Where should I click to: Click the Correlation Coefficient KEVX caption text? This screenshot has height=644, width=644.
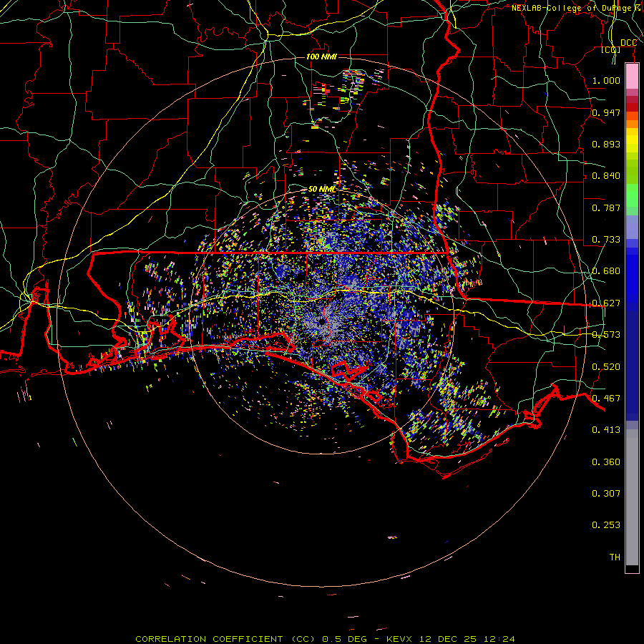[x=325, y=639]
